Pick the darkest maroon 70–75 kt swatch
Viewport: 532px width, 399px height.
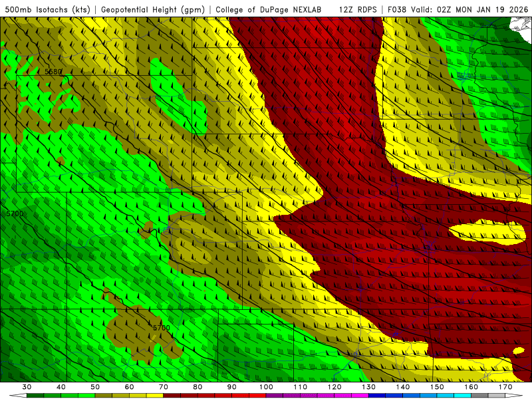[x=172, y=396]
